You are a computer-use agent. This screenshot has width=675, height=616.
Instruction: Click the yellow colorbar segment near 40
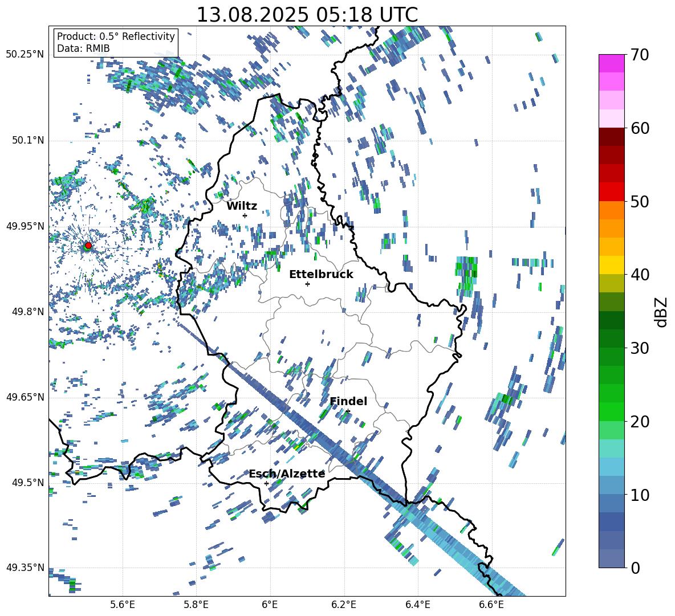611,265
